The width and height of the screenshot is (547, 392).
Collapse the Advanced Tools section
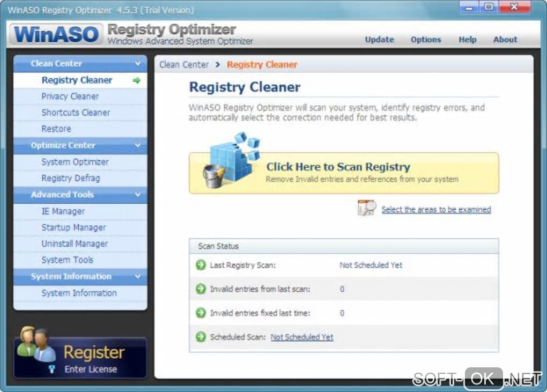tap(138, 194)
